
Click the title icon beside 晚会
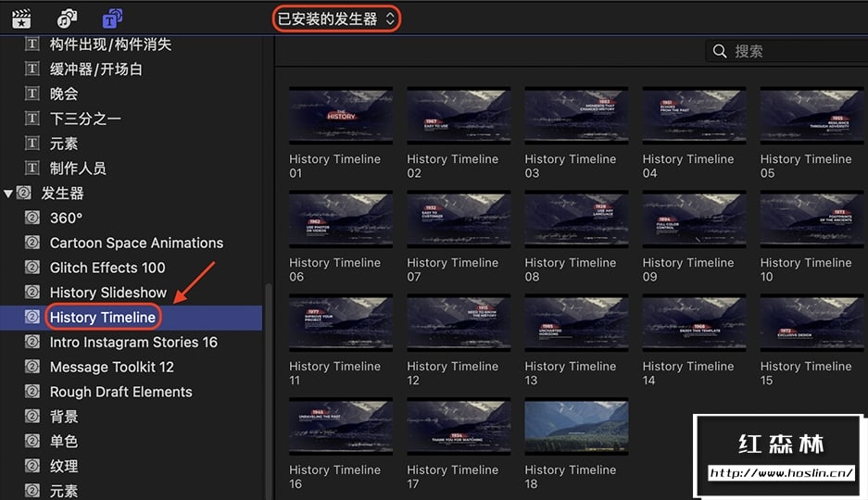[32, 94]
